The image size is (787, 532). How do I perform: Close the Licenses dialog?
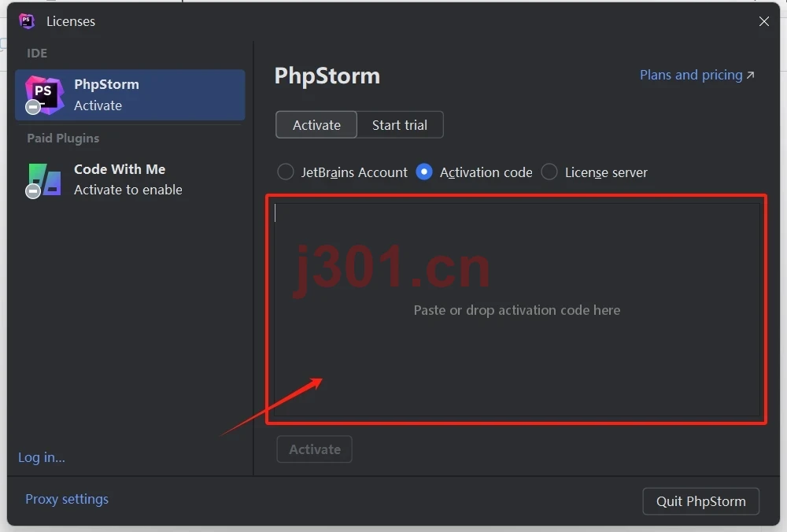pyautogui.click(x=764, y=21)
